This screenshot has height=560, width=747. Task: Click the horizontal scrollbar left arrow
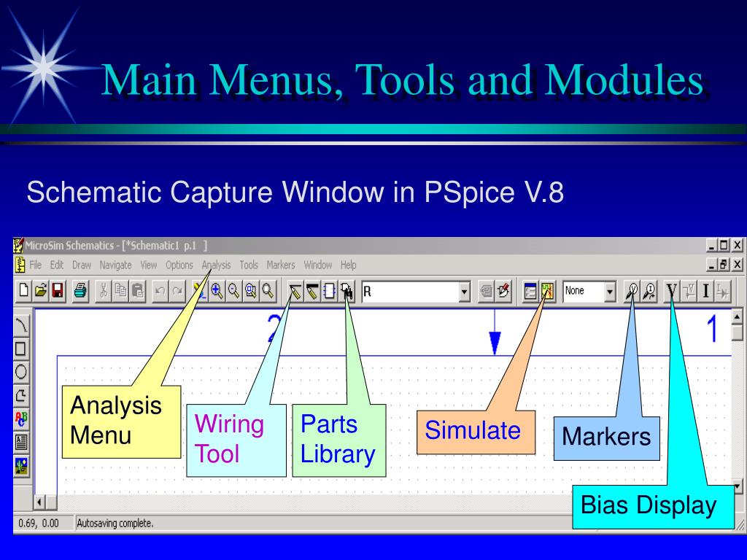39,502
